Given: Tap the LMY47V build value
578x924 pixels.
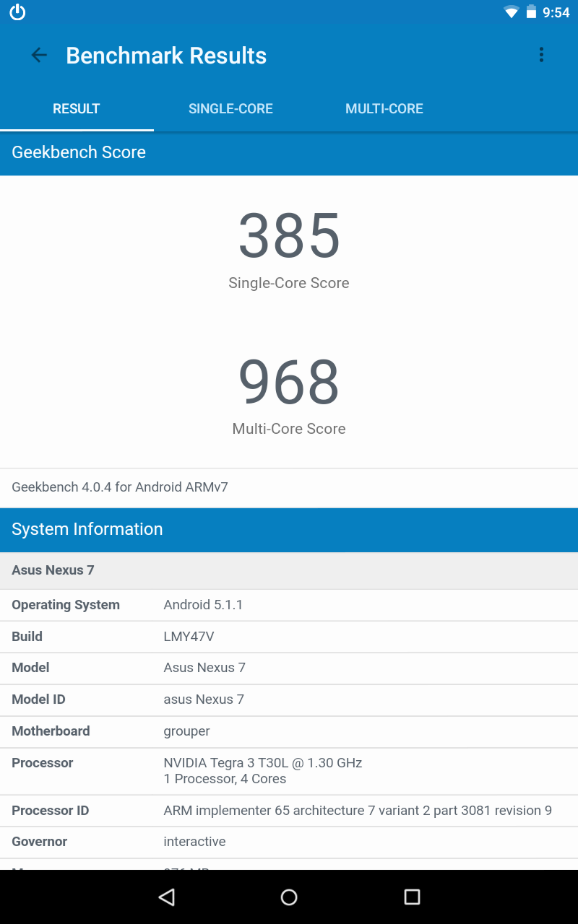Looking at the screenshot, I should [x=189, y=637].
